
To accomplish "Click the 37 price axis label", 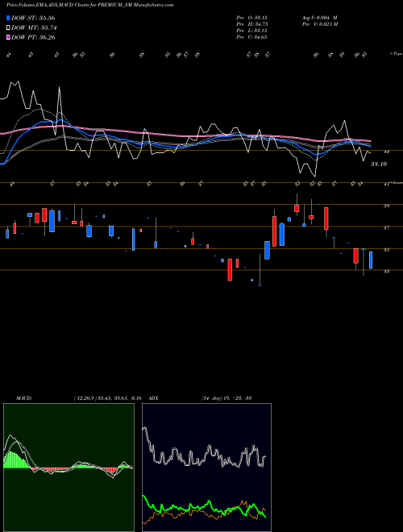I will coord(386,228).
